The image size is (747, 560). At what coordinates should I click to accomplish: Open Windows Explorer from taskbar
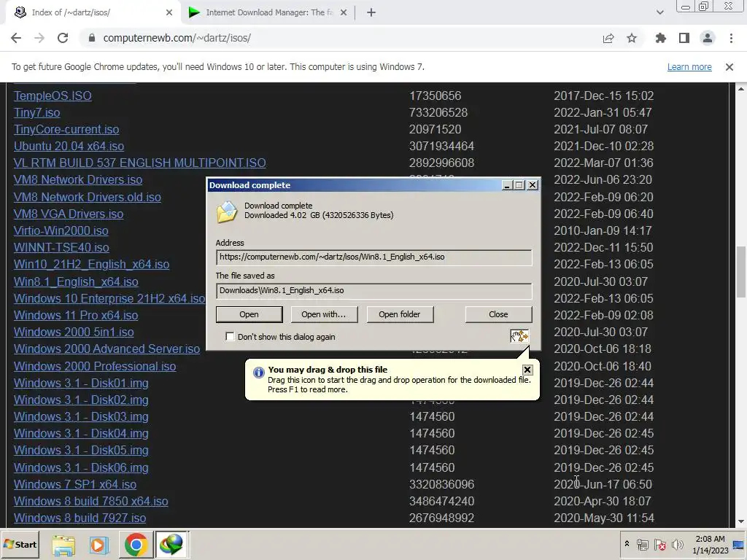click(x=63, y=545)
